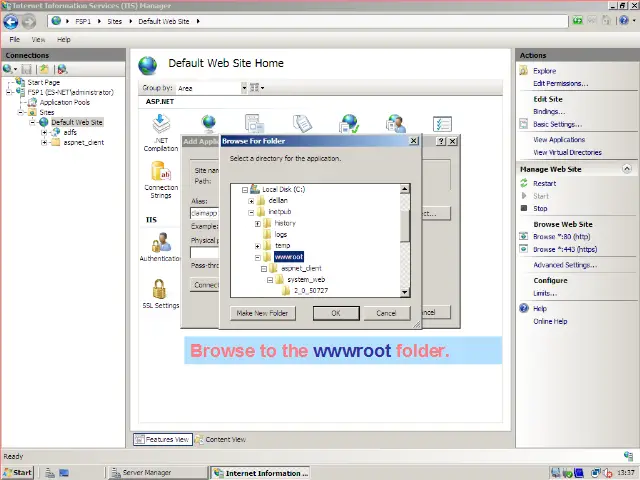
Task: Open the globe feature icon next to .NET Compilation
Action: [x=209, y=124]
